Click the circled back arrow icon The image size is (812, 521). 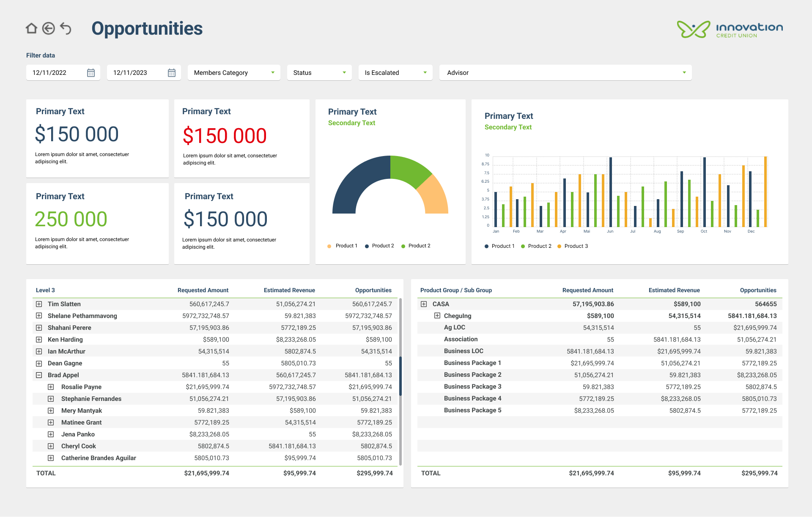(49, 28)
